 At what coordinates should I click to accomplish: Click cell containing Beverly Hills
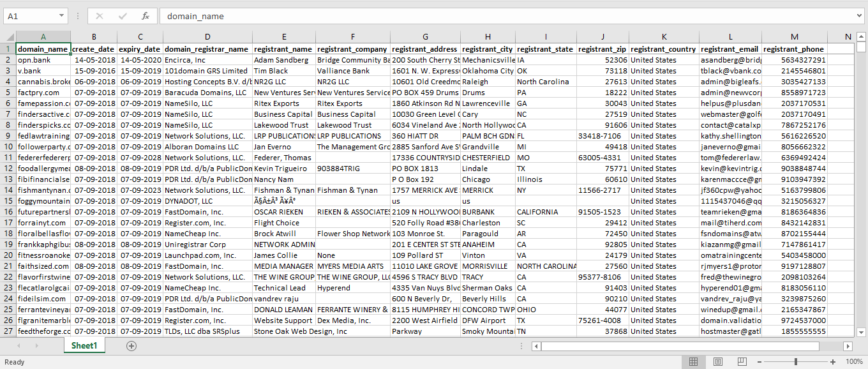point(488,298)
